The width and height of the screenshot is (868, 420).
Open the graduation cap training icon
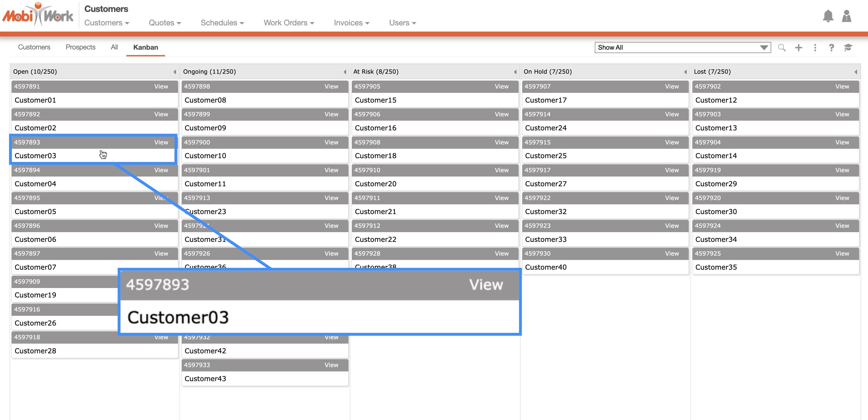coord(848,48)
